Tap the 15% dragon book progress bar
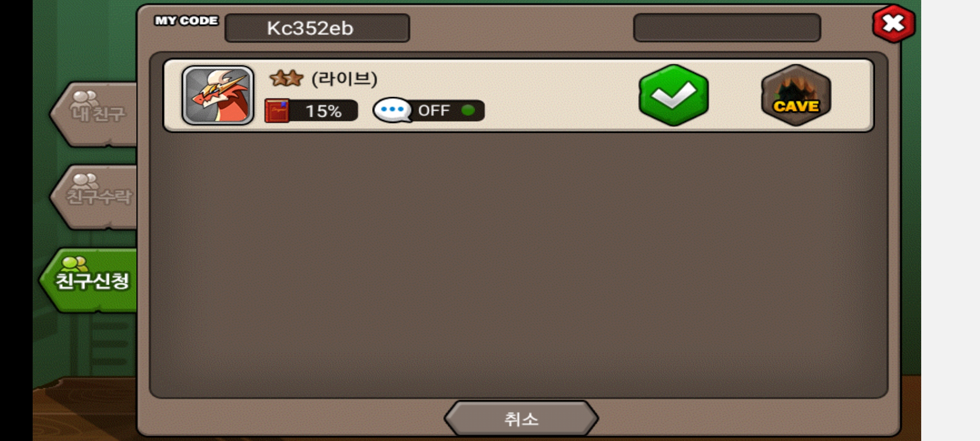 pos(312,111)
